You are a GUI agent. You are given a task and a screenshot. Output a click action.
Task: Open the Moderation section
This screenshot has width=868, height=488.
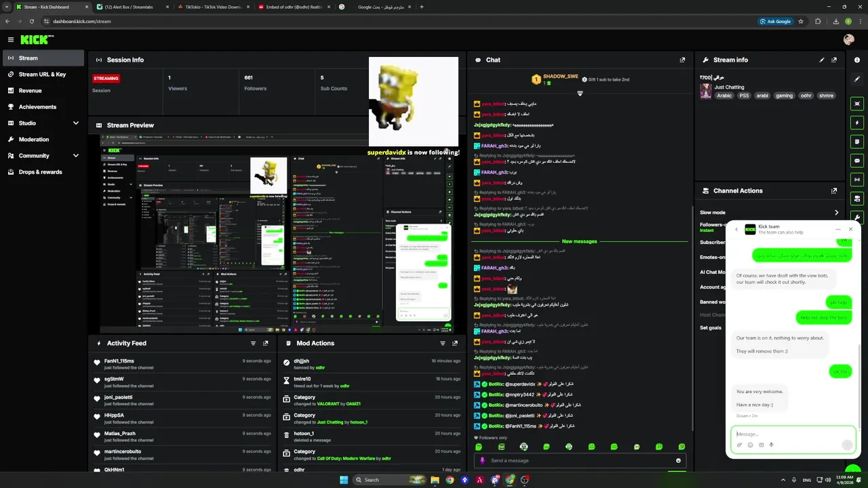pyautogui.click(x=42, y=140)
